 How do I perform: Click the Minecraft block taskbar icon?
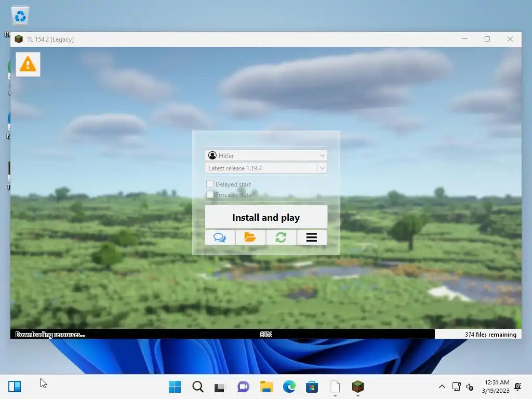357,387
